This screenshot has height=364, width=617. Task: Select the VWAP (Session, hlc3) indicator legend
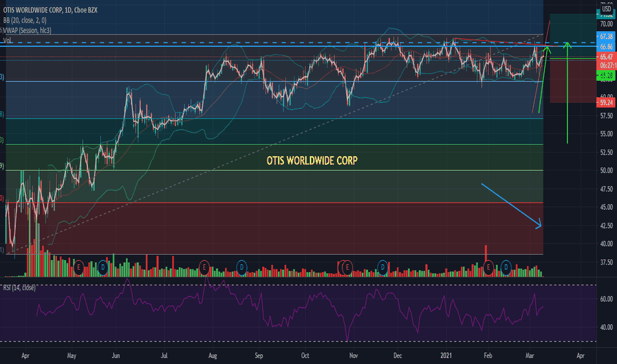pos(26,30)
